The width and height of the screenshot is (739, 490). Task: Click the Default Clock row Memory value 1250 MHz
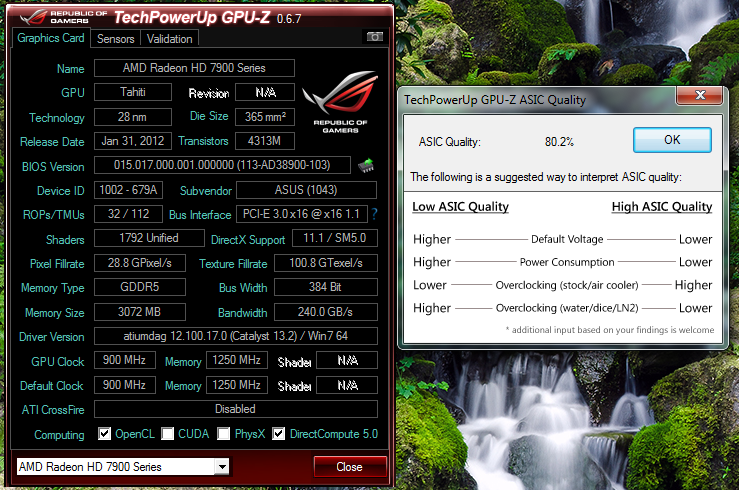click(237, 385)
